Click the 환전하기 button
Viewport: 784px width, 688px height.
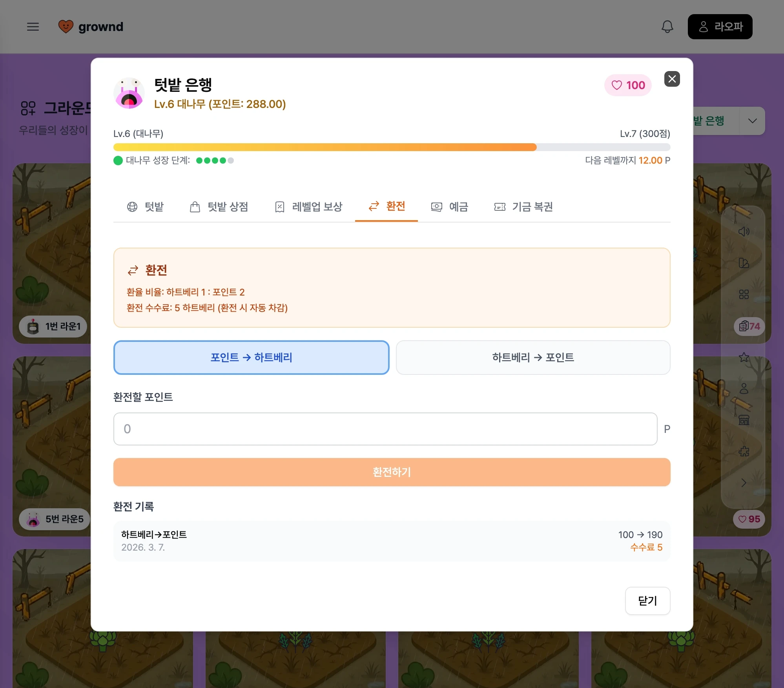tap(392, 472)
